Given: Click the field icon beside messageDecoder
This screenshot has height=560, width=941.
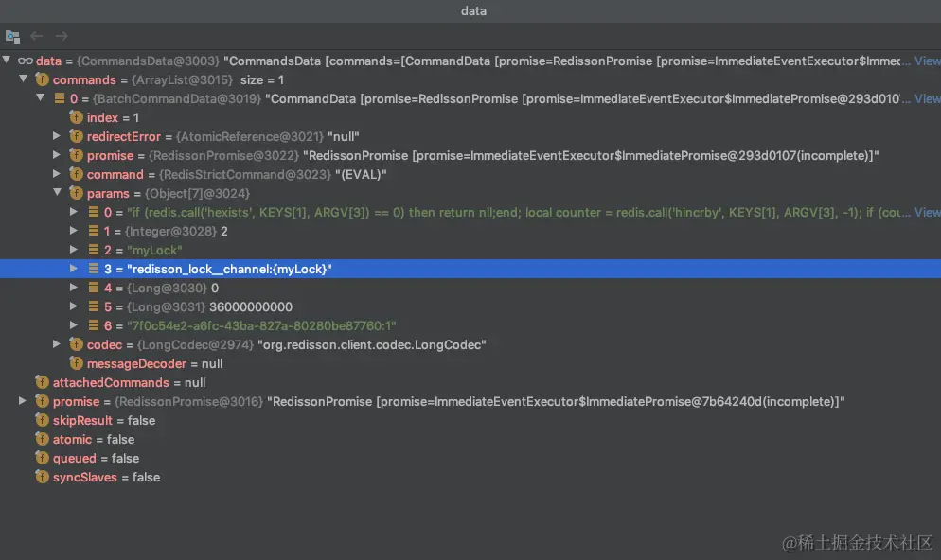Looking at the screenshot, I should pos(77,362).
